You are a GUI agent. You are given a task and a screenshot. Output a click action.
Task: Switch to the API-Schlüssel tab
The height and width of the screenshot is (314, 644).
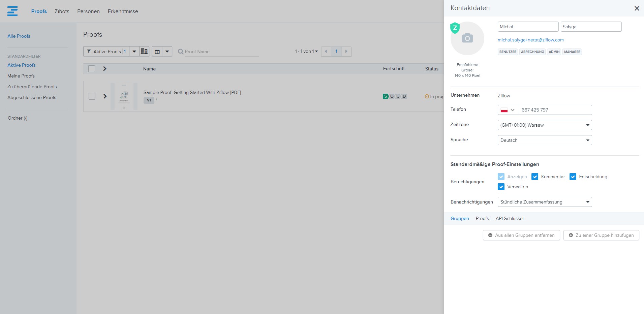pos(509,218)
